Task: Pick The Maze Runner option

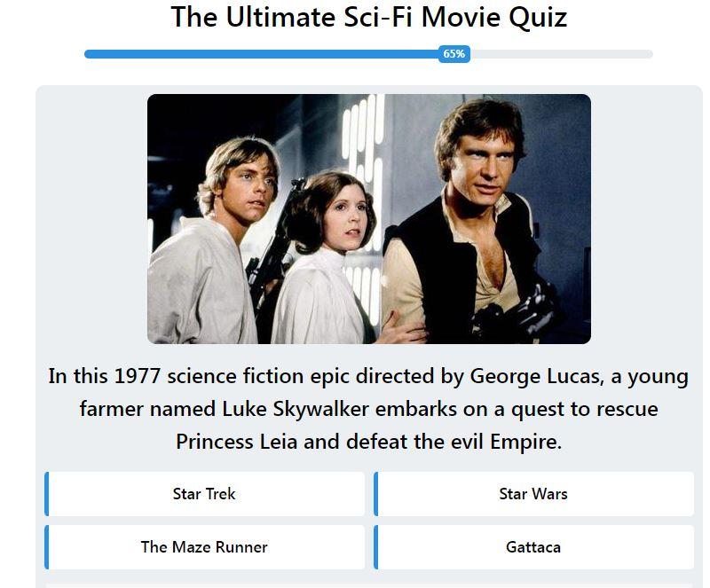Action: tap(204, 547)
